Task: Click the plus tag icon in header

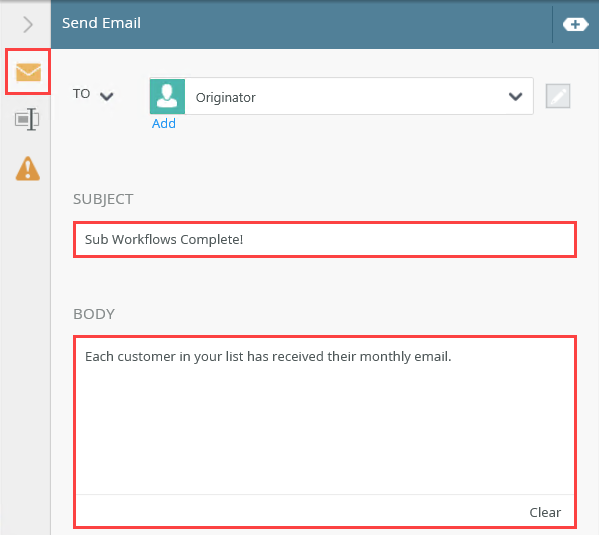Action: click(x=575, y=24)
